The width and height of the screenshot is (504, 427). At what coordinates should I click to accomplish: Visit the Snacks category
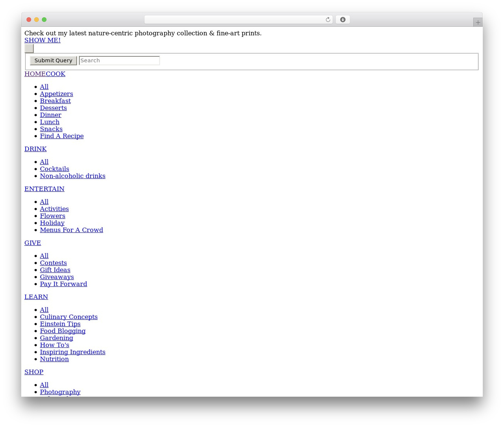click(x=51, y=129)
